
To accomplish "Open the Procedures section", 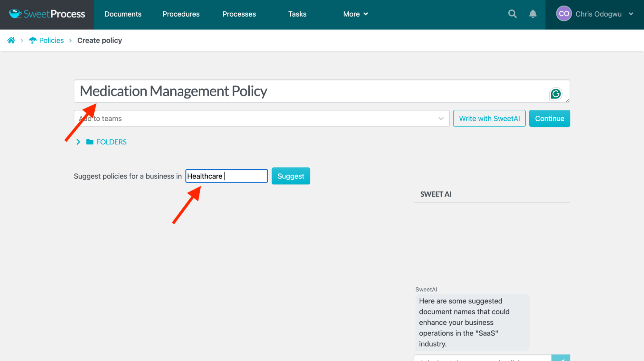I will (181, 14).
